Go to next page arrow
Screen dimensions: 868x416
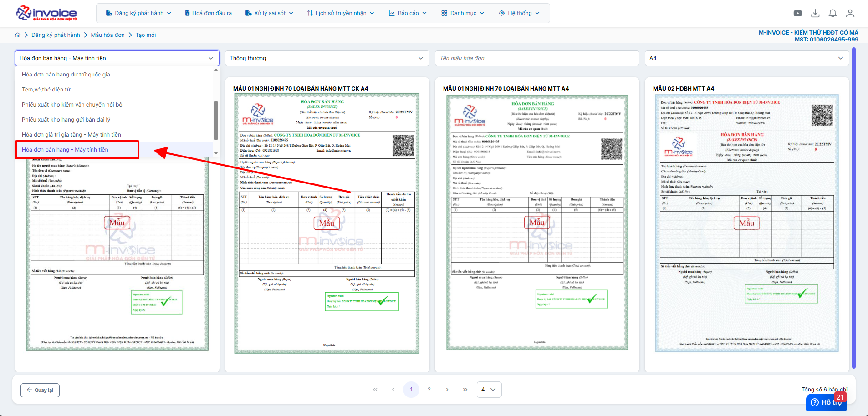coord(447,390)
